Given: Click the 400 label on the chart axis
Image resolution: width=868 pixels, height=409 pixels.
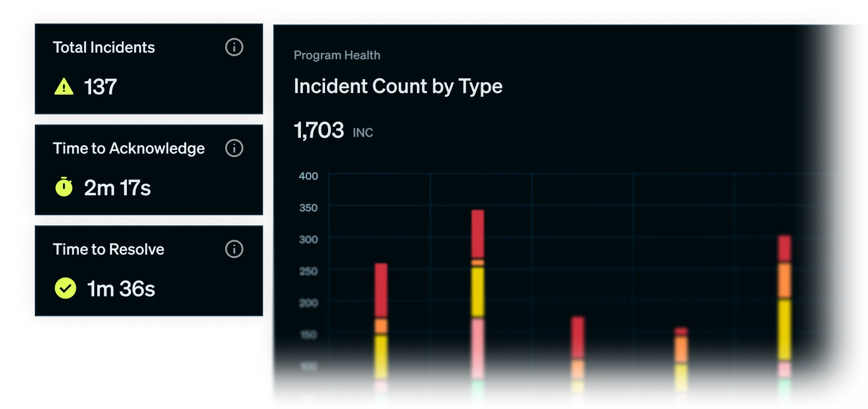Looking at the screenshot, I should (308, 176).
